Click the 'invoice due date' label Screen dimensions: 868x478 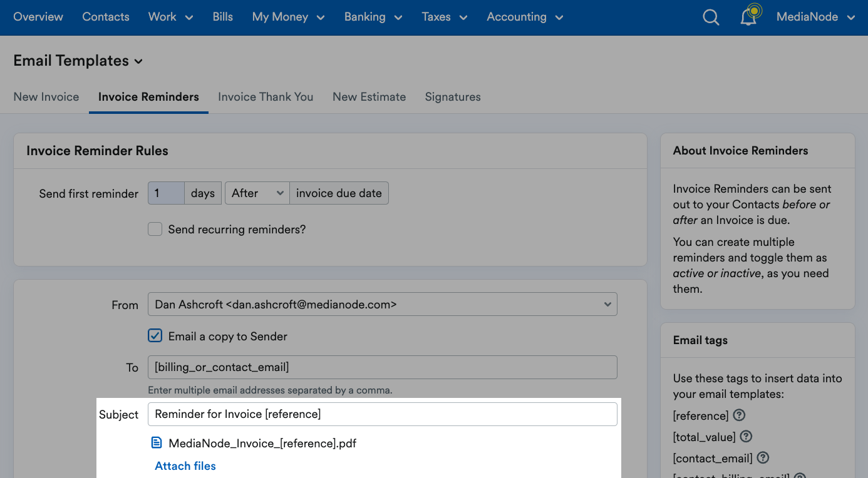point(339,193)
